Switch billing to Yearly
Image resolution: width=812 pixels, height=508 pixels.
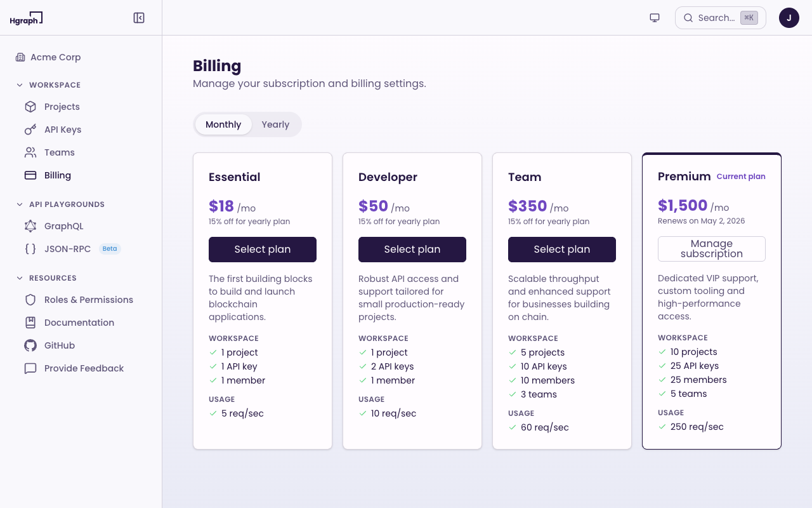(275, 124)
